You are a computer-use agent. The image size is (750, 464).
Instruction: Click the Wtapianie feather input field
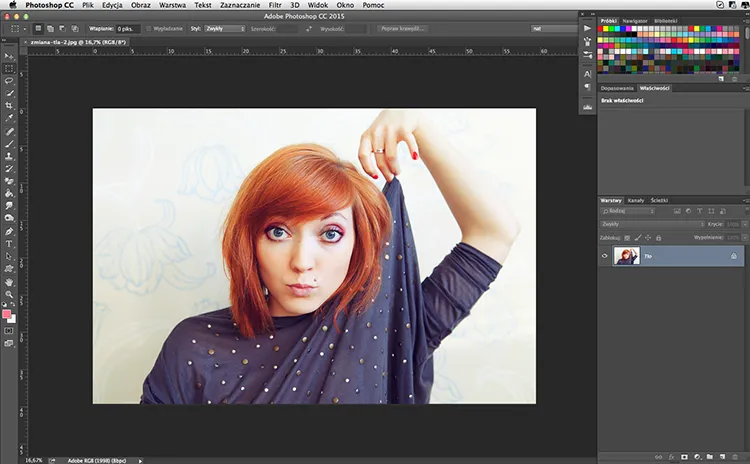pyautogui.click(x=128, y=29)
